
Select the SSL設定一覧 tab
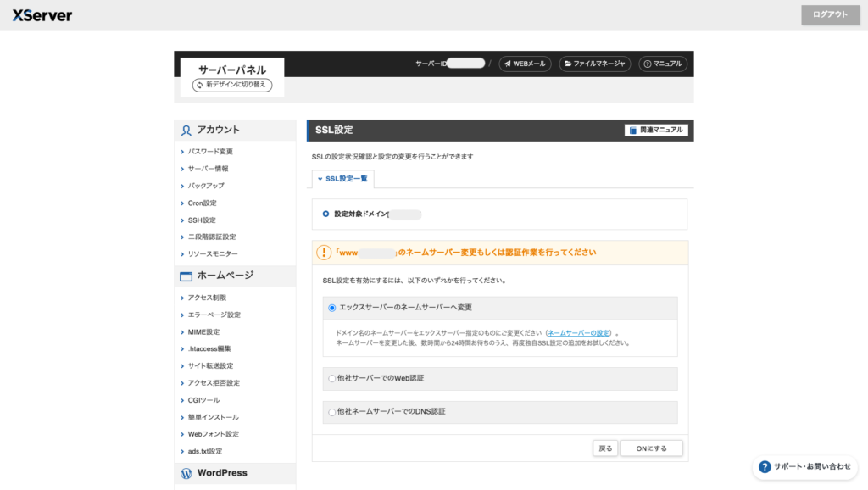pyautogui.click(x=342, y=179)
